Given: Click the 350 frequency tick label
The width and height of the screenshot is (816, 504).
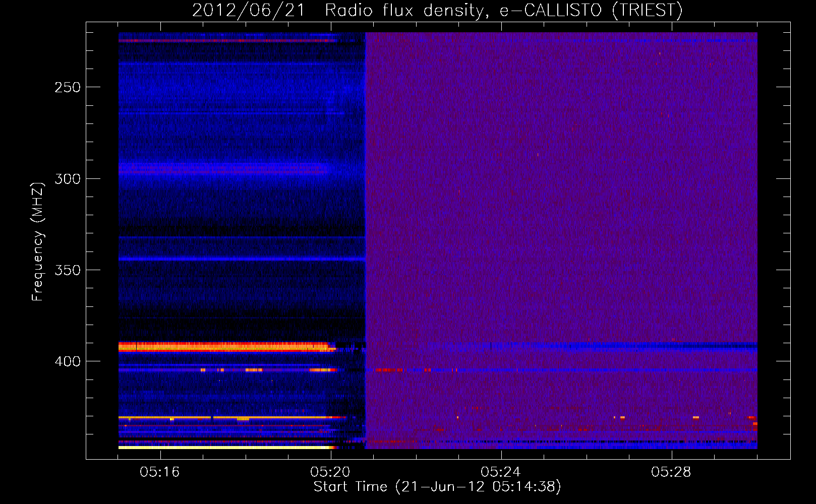Looking at the screenshot, I should point(68,270).
